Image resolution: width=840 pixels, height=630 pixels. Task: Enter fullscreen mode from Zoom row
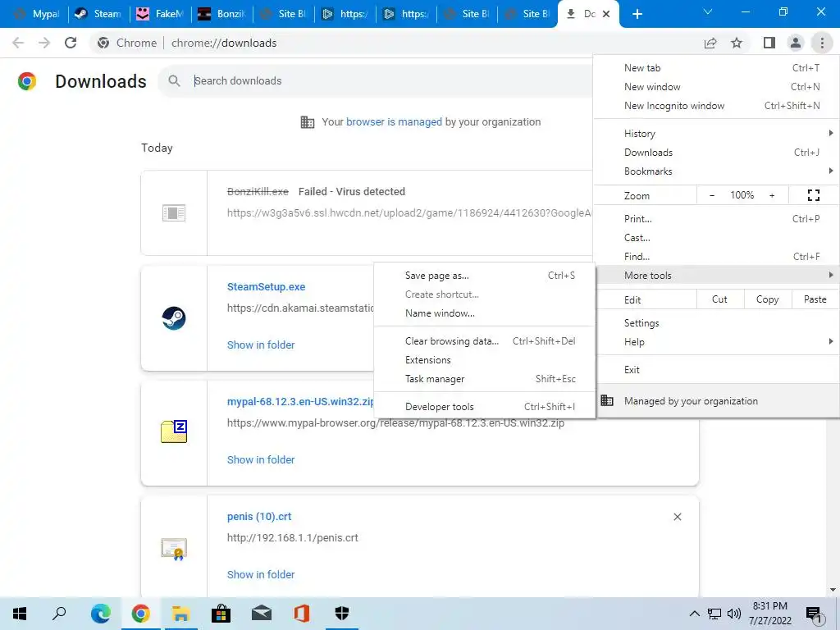point(813,195)
